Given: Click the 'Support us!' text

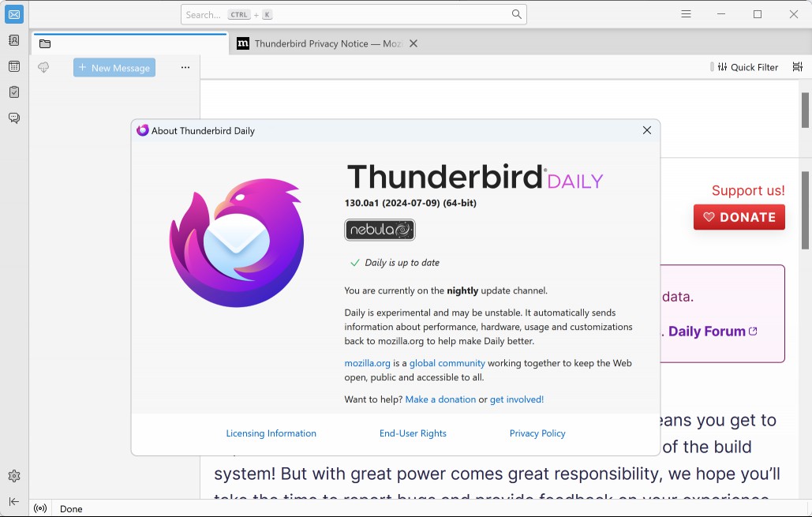Looking at the screenshot, I should (x=748, y=191).
